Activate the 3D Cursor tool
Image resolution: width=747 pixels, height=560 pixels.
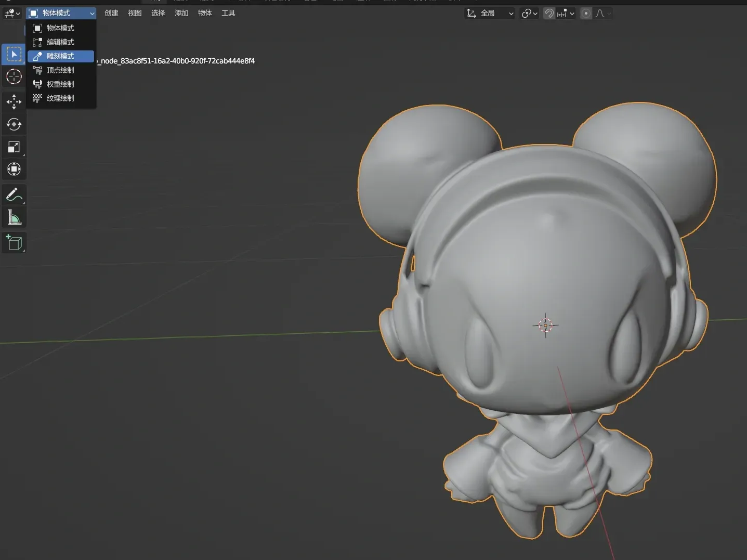click(14, 77)
